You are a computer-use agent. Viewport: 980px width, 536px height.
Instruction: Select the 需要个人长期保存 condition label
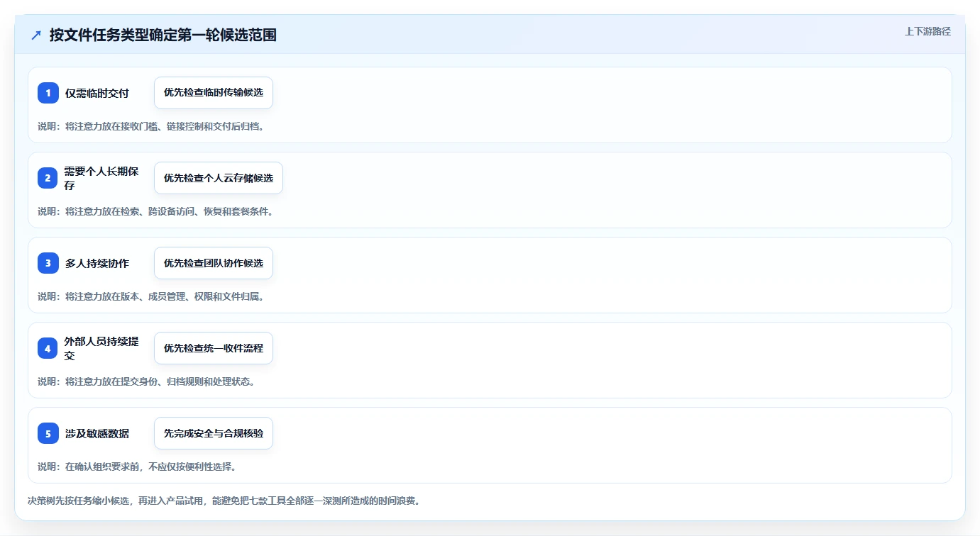tap(101, 178)
